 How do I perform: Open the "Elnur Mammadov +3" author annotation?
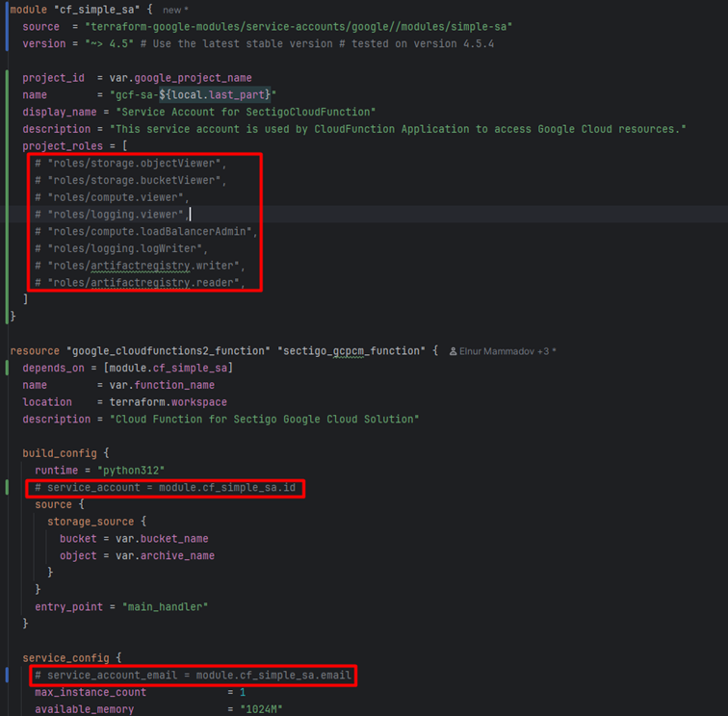[x=507, y=351]
